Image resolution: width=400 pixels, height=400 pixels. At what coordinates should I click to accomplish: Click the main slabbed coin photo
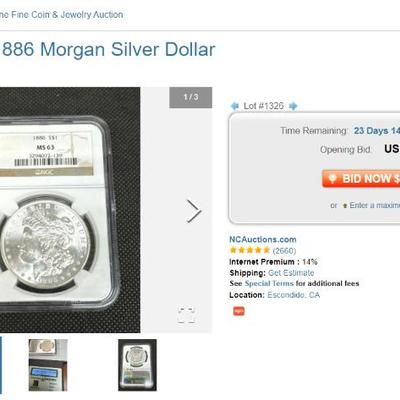coord(70,210)
